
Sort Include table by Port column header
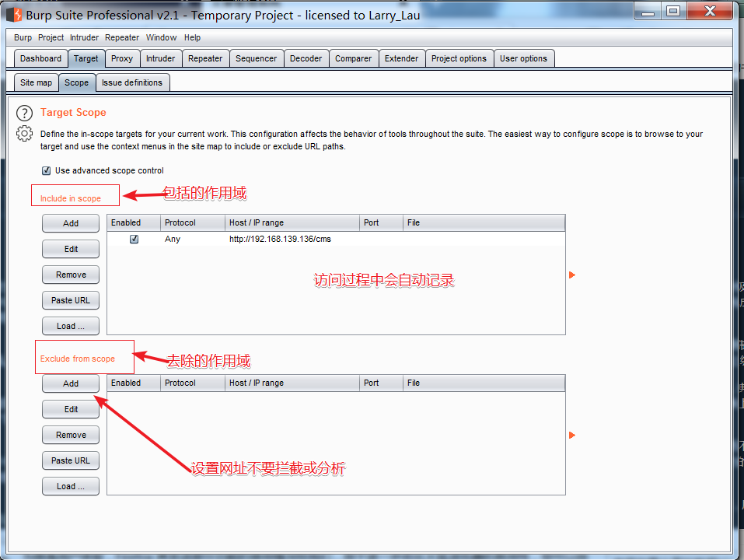[x=381, y=222]
